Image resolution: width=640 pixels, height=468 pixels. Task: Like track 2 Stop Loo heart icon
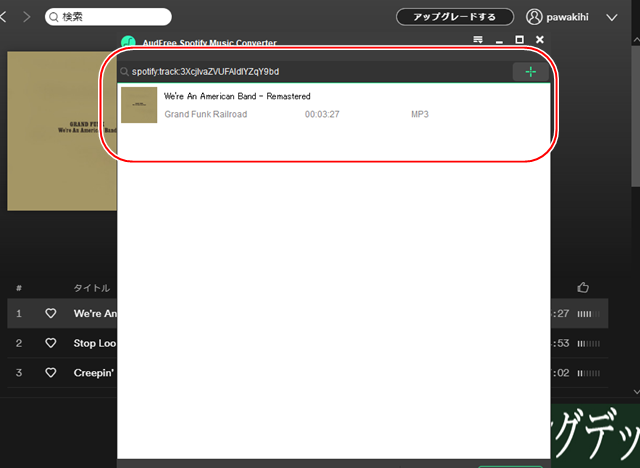51,343
